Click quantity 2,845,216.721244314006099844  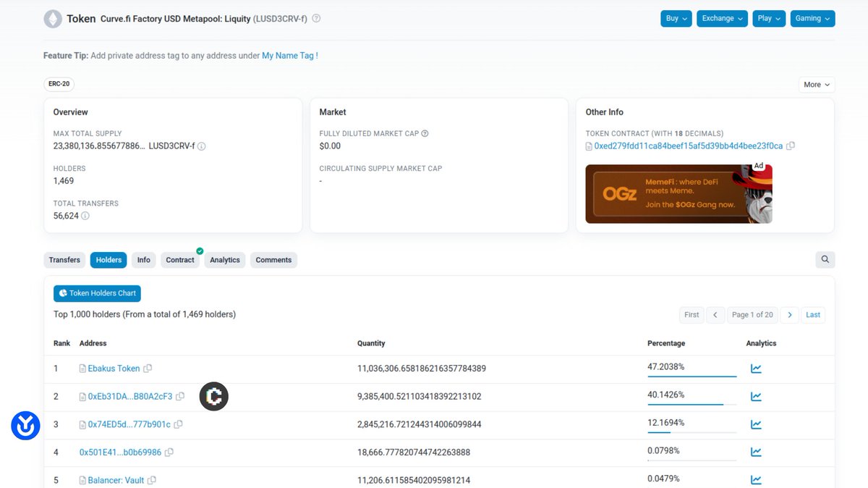click(x=420, y=424)
